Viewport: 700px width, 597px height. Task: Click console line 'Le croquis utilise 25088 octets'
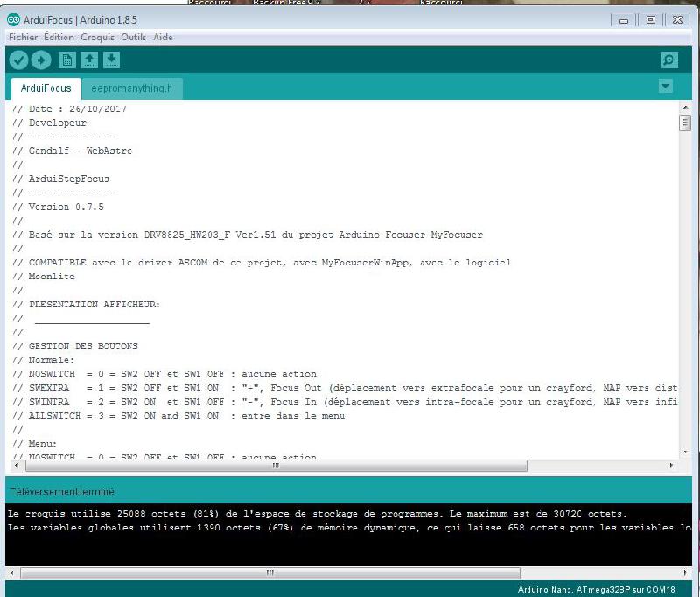[x=318, y=514]
